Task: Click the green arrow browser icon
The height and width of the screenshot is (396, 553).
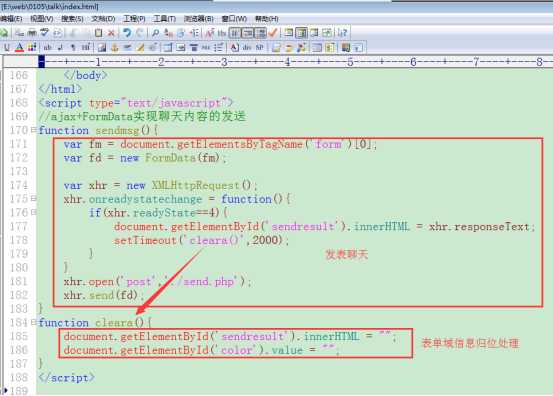Action: (4, 33)
